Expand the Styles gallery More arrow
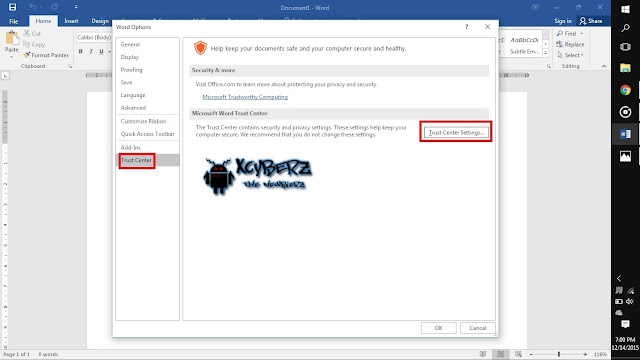Screen dimensions: 640x360 click(x=546, y=53)
